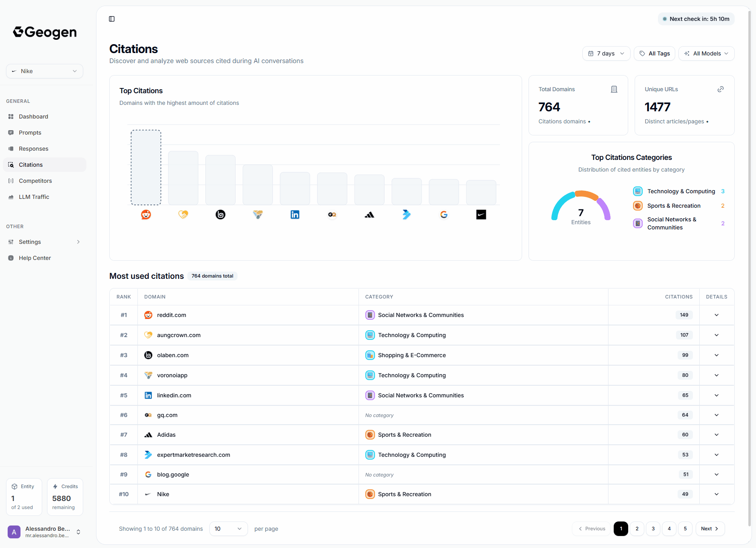This screenshot has width=756, height=548.
Task: Click the Technology & Computing legend swatch
Action: tap(638, 191)
